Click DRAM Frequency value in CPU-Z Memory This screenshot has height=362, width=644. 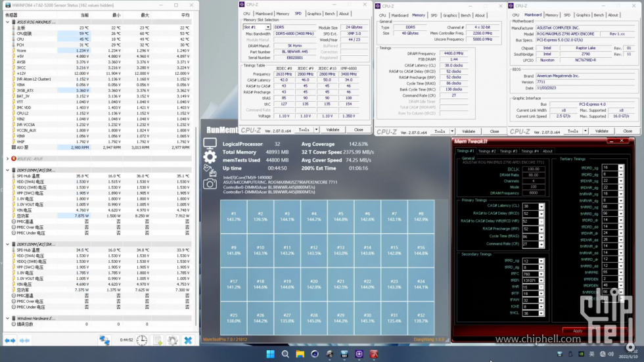pos(454,53)
